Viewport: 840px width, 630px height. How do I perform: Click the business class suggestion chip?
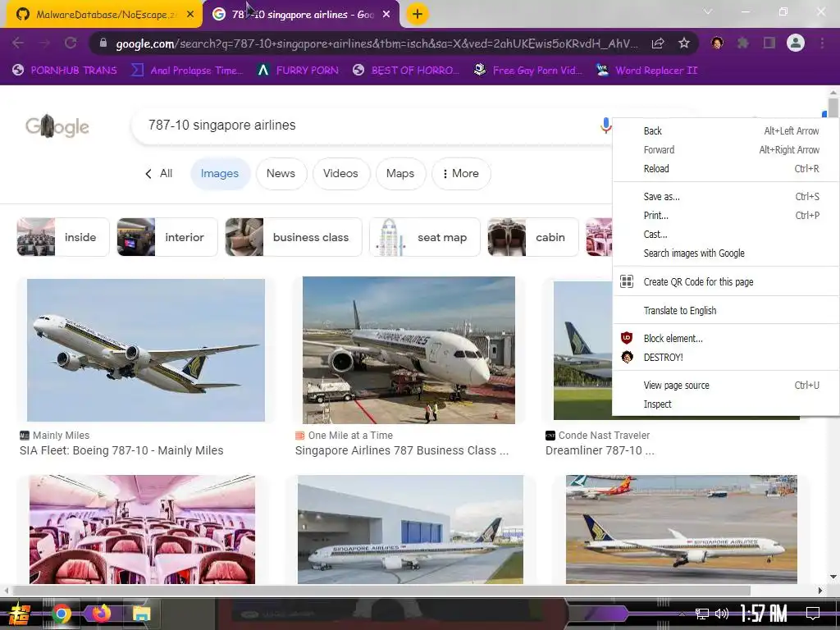coord(294,237)
